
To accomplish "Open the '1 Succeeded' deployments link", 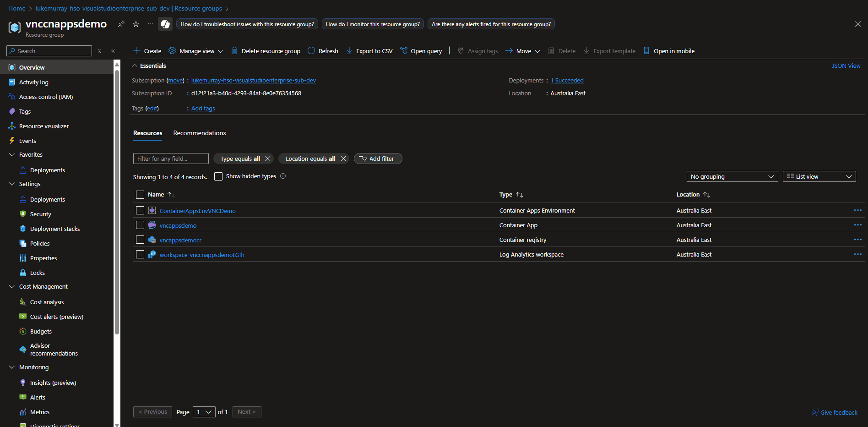I will pos(567,80).
